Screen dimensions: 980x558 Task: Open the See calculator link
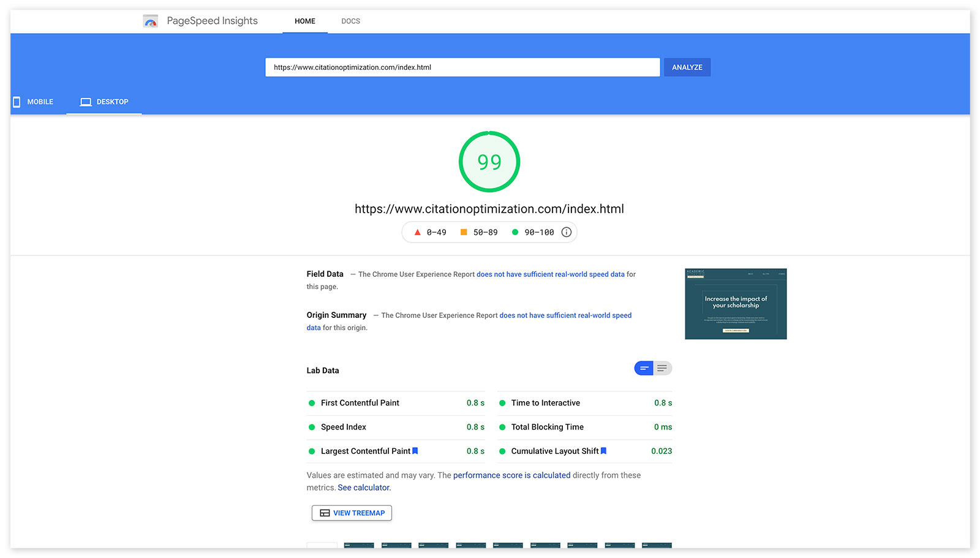pos(364,488)
